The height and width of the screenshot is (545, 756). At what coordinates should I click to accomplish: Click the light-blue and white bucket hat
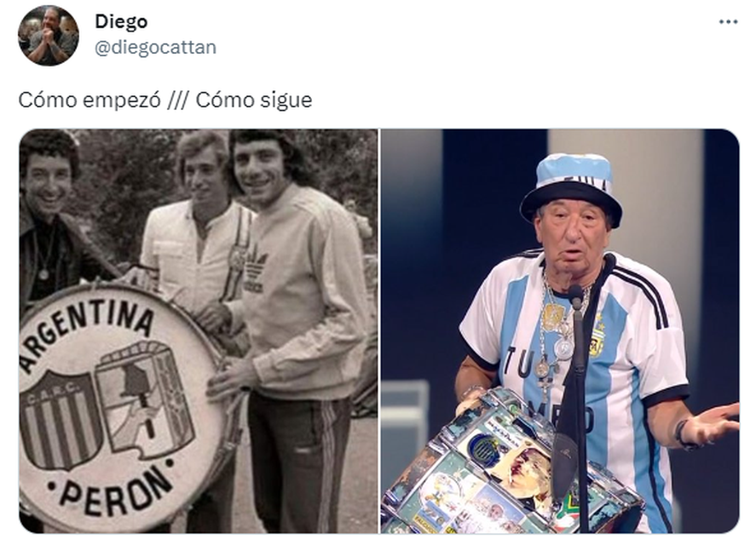coord(571,188)
